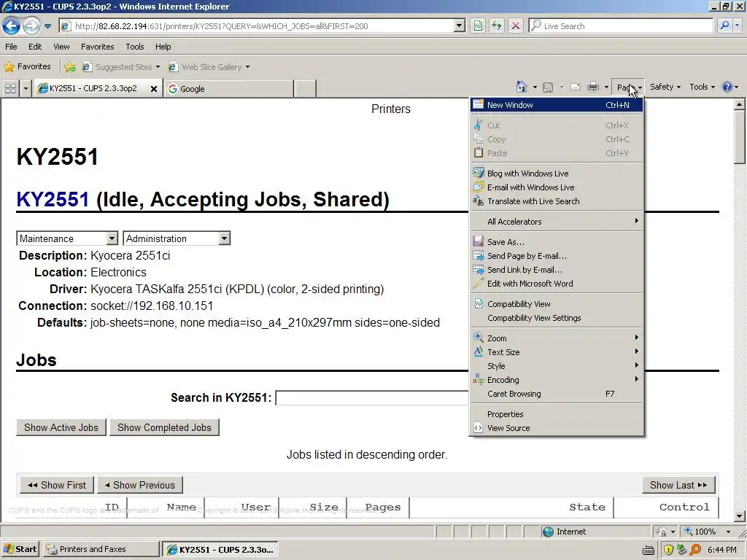This screenshot has width=747, height=560.
Task: Open the Safety menu button
Action: (665, 87)
